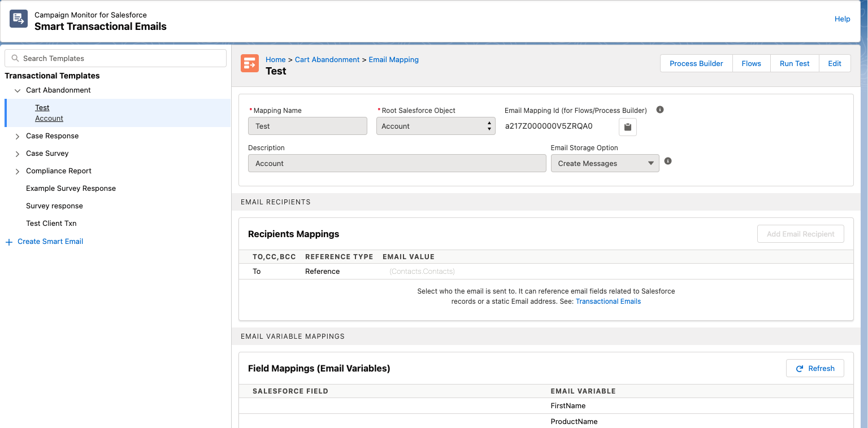Select Test Client Txn template
This screenshot has height=428, width=868.
click(x=51, y=223)
